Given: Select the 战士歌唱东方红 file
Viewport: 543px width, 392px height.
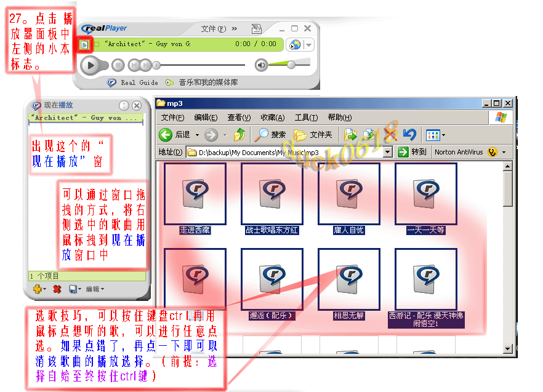Looking at the screenshot, I should 272,199.
